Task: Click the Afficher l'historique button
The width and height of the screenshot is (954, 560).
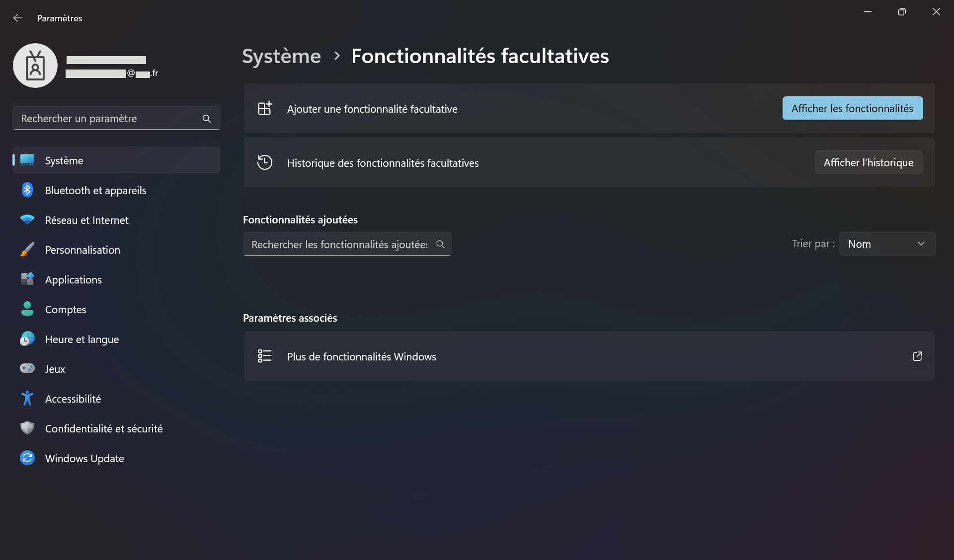Action: [x=868, y=162]
